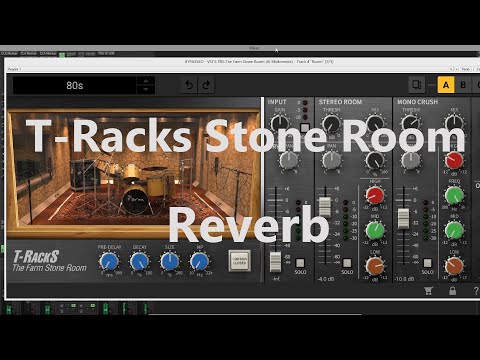Enable Solo on Mono Crush channel
The width and height of the screenshot is (480, 360).
coord(427,263)
